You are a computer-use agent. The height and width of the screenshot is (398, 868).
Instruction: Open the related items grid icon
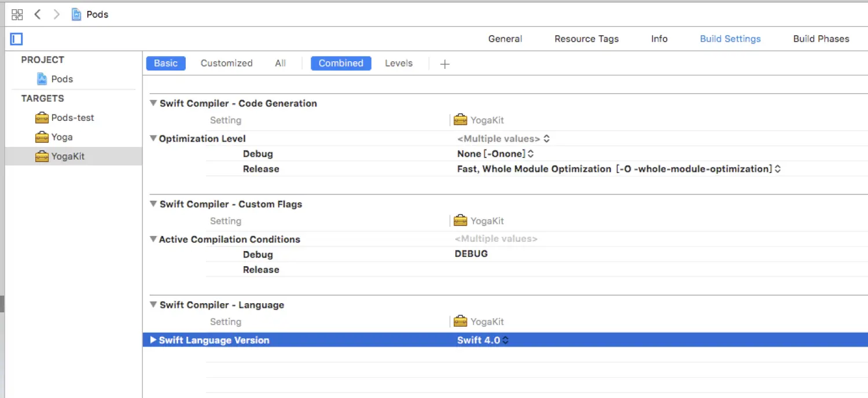17,14
